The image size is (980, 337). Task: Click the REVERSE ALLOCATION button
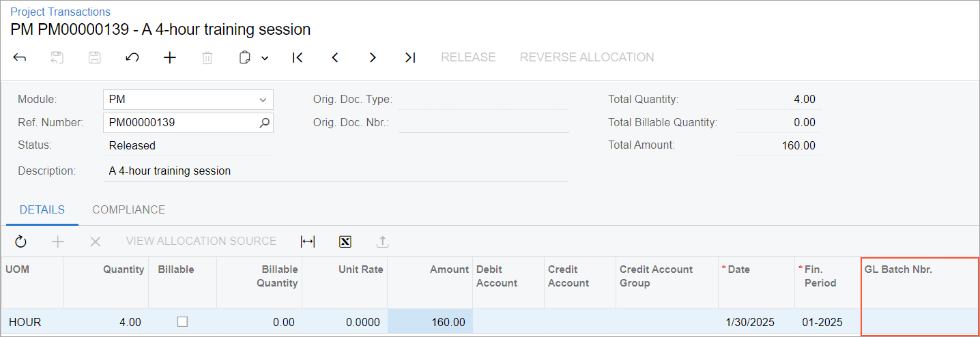[x=587, y=57]
